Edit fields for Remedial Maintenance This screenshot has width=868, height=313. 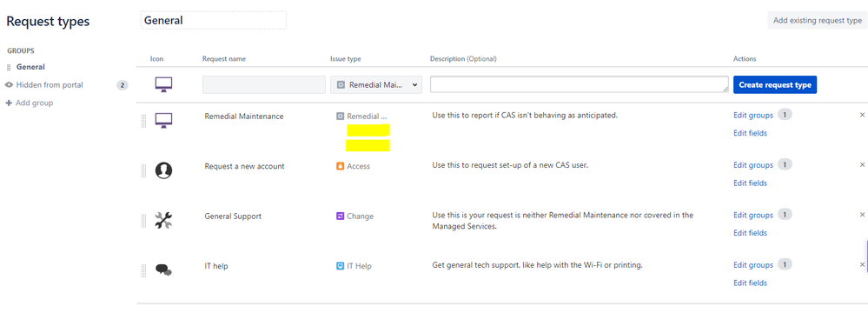(750, 133)
